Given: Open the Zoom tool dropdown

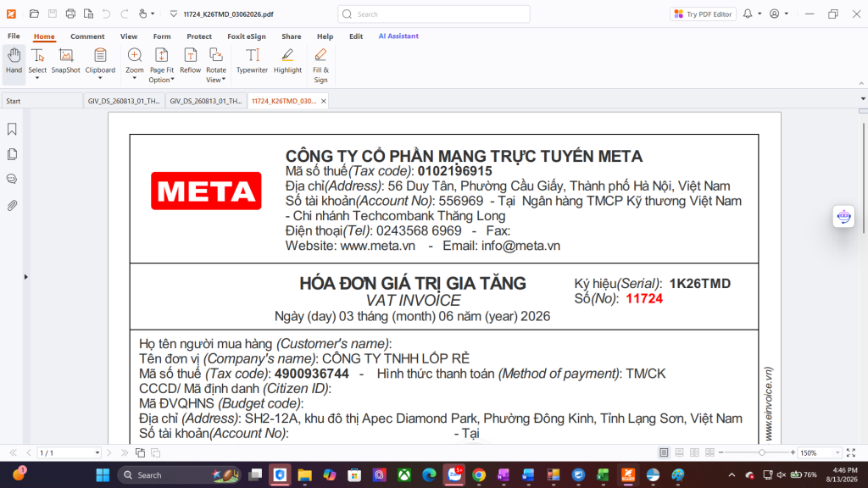Looking at the screenshot, I should point(135,79).
